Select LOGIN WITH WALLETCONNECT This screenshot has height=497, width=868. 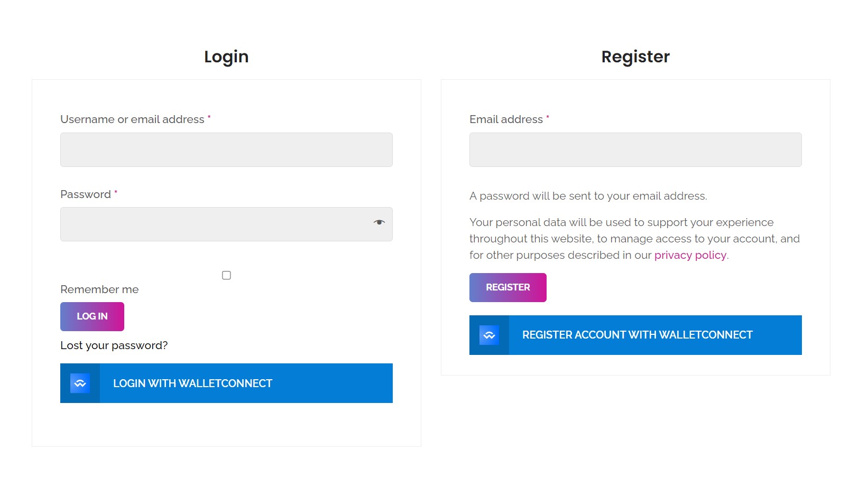226,383
